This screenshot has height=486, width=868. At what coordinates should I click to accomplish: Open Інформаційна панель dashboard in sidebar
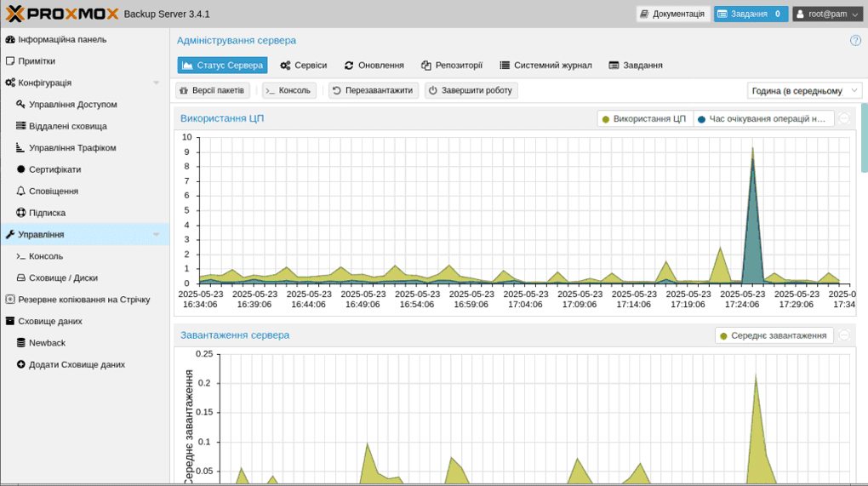62,39
